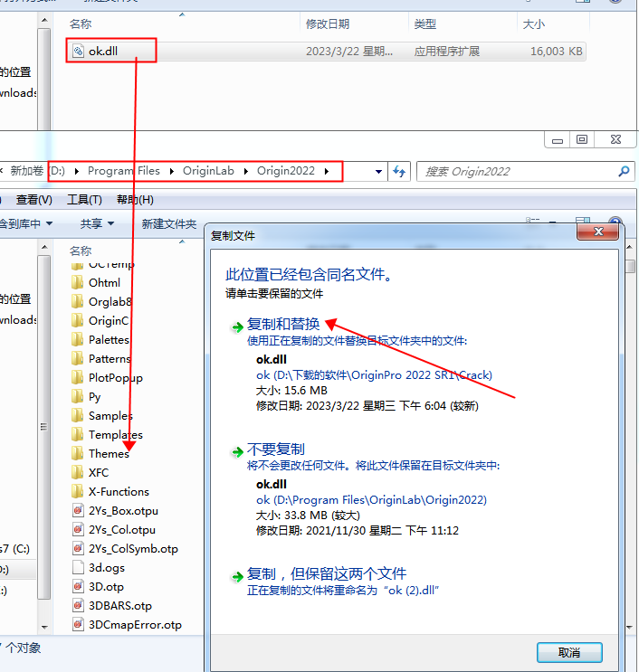639x672 pixels.
Task: Open the 帮助(H) menu
Action: [x=135, y=200]
